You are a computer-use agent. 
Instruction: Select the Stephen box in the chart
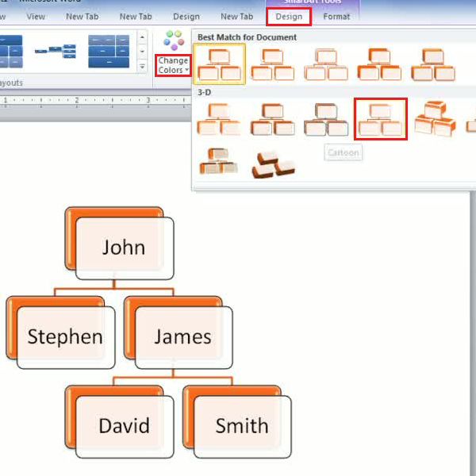click(60, 332)
